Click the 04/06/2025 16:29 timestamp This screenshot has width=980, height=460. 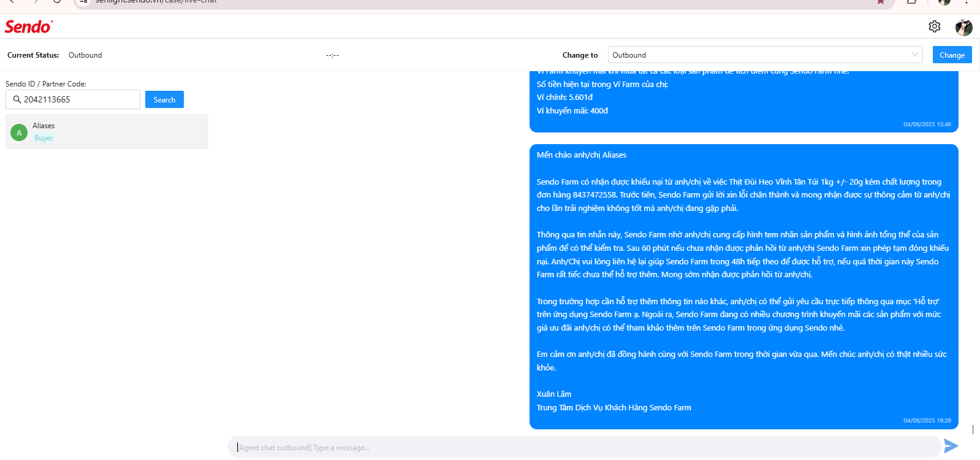coord(927,421)
